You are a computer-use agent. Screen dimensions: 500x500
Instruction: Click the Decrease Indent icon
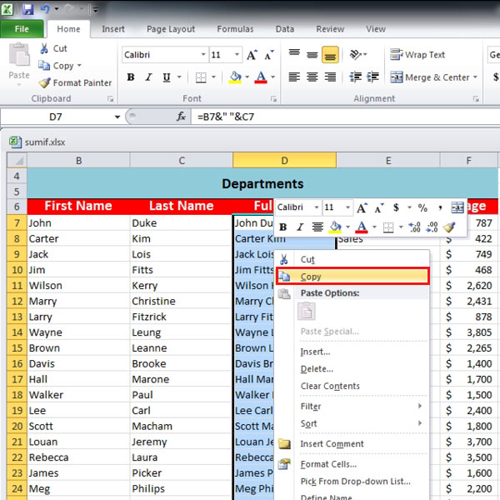point(355,77)
